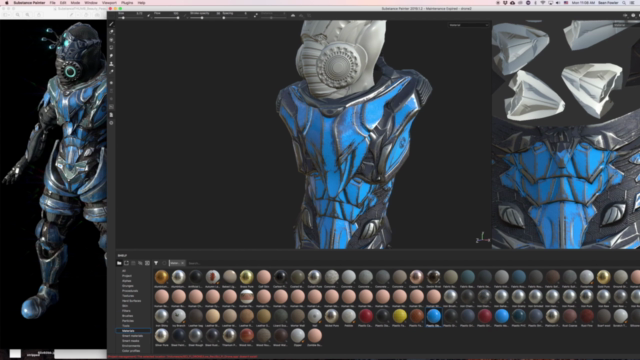Pick the yellow Plastic material sphere

coord(400,316)
